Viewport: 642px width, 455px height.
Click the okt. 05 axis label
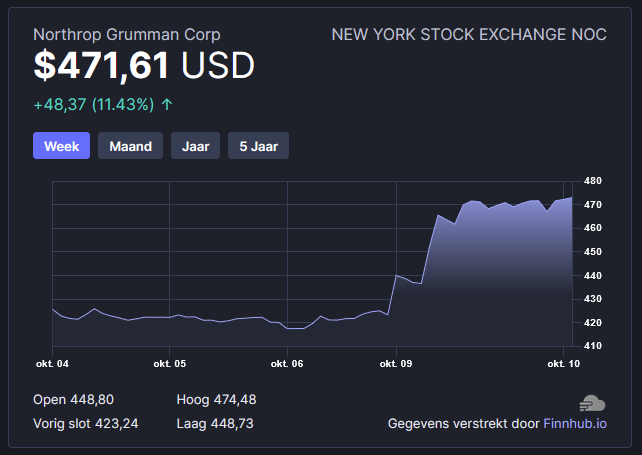170,364
